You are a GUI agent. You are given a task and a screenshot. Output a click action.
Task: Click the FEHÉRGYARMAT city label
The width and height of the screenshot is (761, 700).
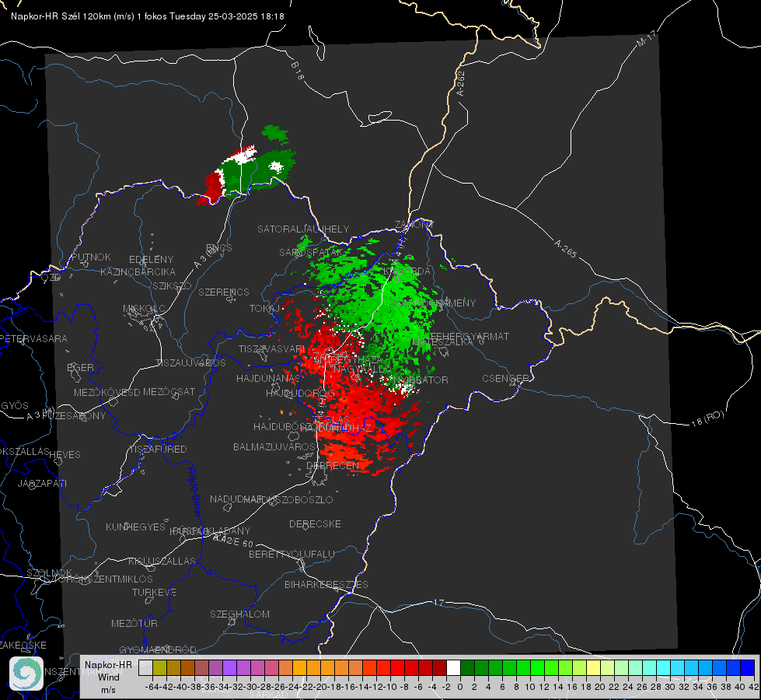[x=470, y=336]
